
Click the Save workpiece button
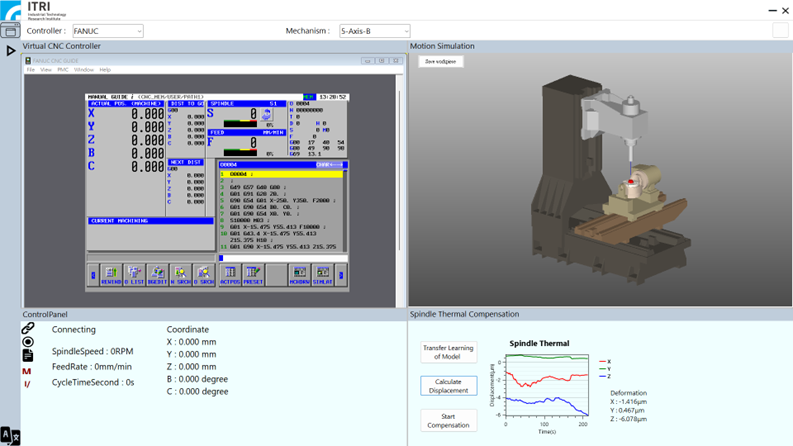click(440, 62)
